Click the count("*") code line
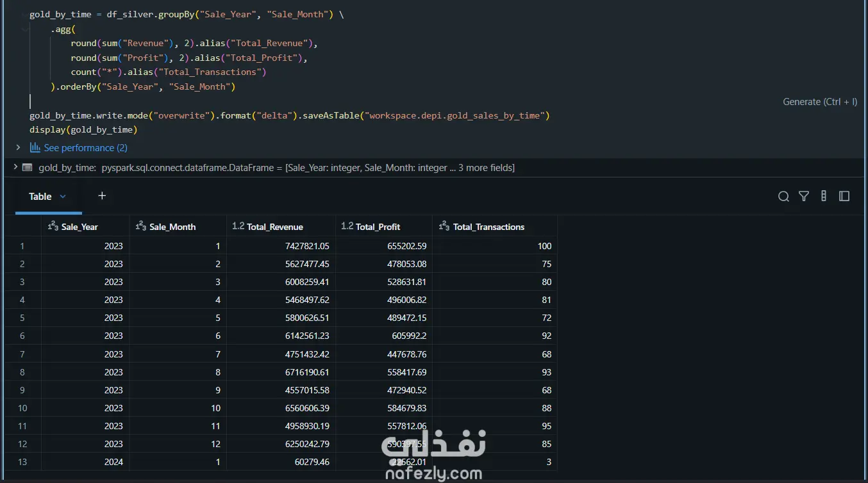Screen dimensions: 868x483 [x=169, y=72]
